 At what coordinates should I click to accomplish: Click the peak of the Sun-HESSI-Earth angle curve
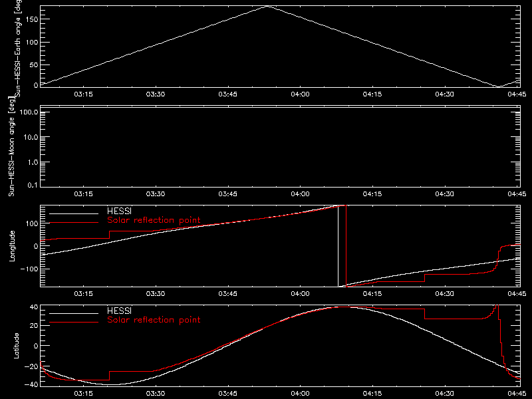coord(269,7)
